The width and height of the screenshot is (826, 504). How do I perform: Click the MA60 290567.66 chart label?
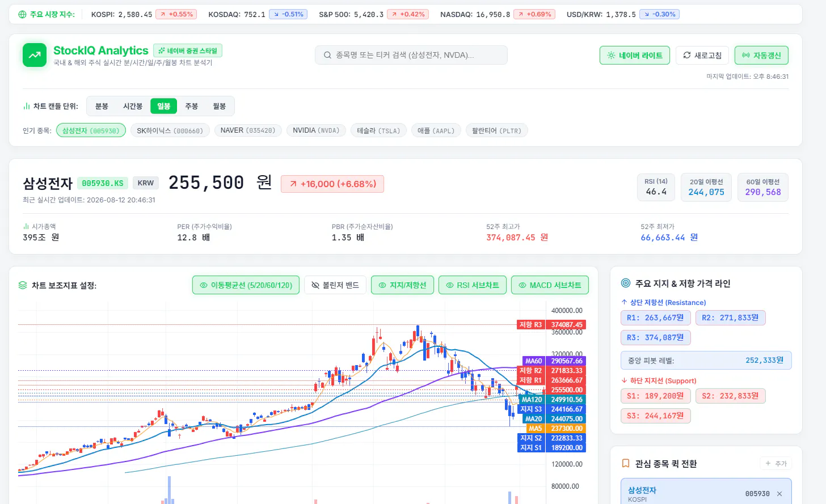554,361
